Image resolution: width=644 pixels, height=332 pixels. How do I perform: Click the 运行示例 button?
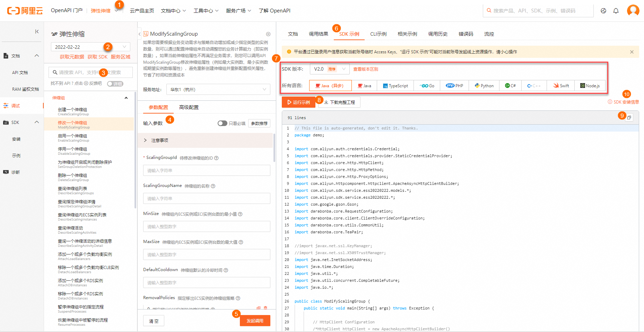pos(298,102)
